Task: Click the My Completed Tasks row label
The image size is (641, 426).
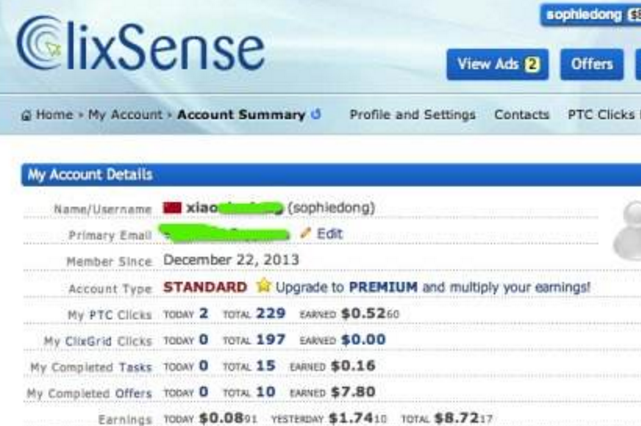Action: click(91, 368)
